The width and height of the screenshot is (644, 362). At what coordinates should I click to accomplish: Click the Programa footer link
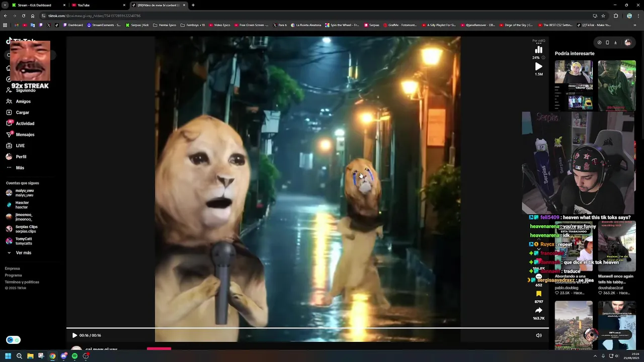pos(14,276)
